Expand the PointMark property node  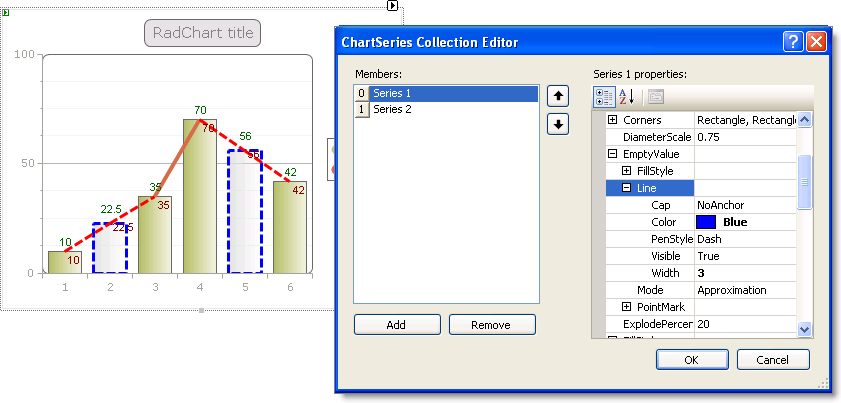(626, 307)
